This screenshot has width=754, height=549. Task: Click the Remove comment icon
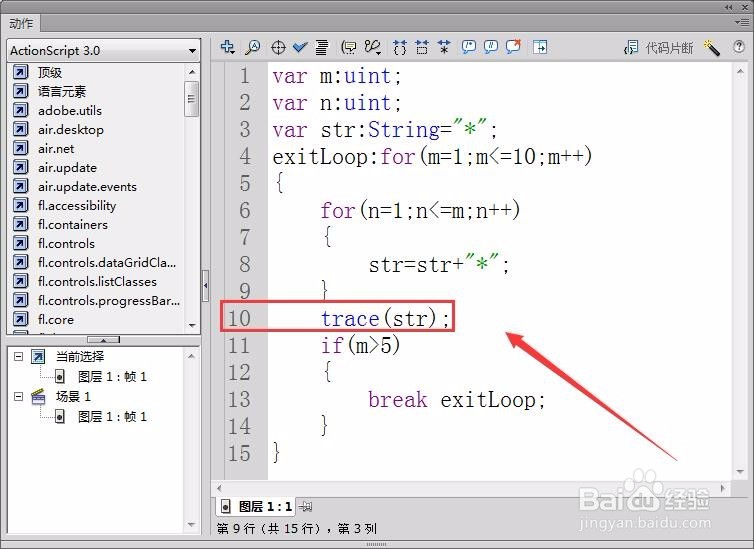tap(514, 47)
